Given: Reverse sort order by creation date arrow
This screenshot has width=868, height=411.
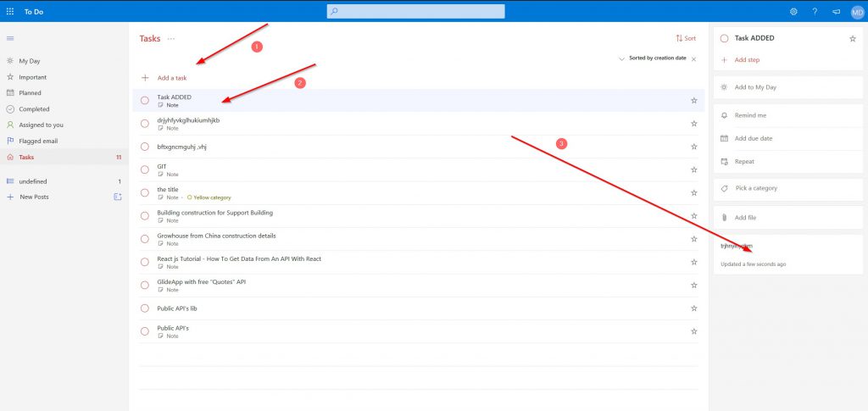Looking at the screenshot, I should [622, 58].
